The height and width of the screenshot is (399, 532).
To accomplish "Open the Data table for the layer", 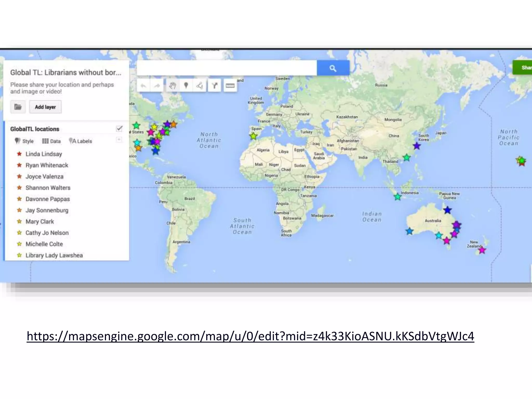I will [51, 141].
